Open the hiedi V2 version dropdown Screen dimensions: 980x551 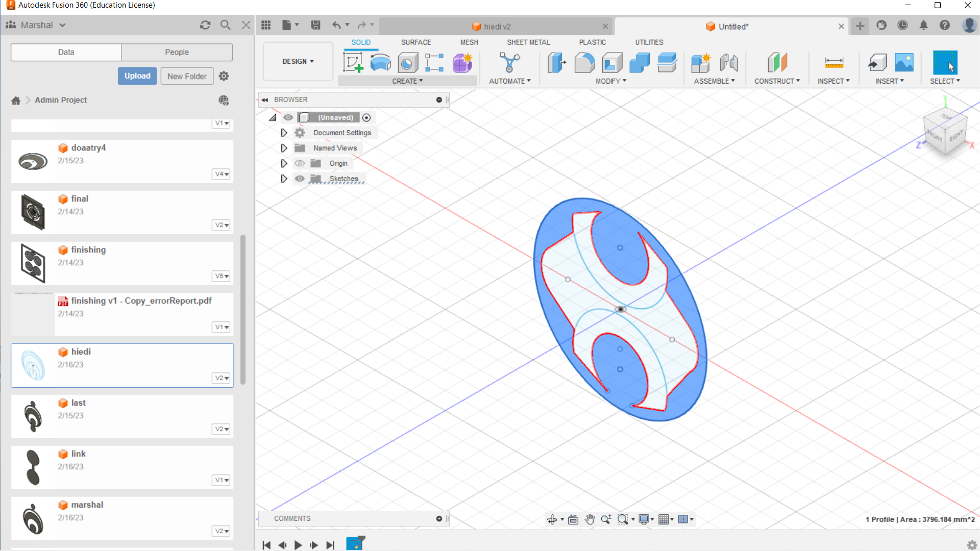(x=221, y=378)
